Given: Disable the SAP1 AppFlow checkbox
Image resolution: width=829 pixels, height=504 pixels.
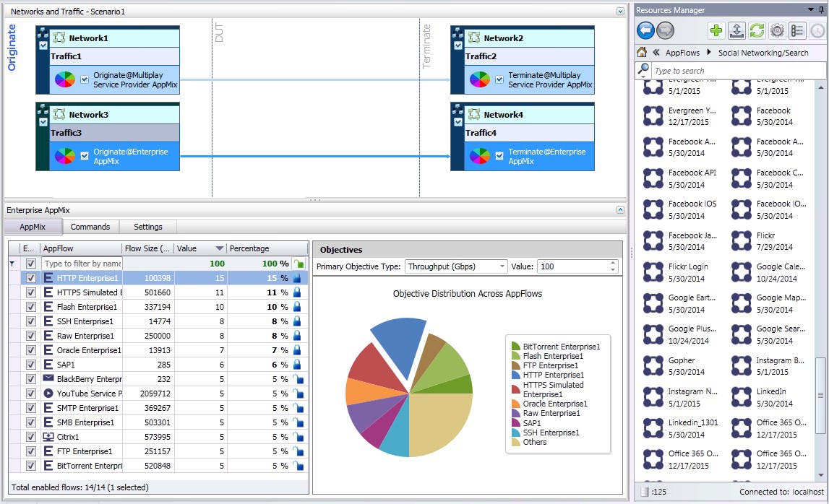Looking at the screenshot, I should pos(31,364).
